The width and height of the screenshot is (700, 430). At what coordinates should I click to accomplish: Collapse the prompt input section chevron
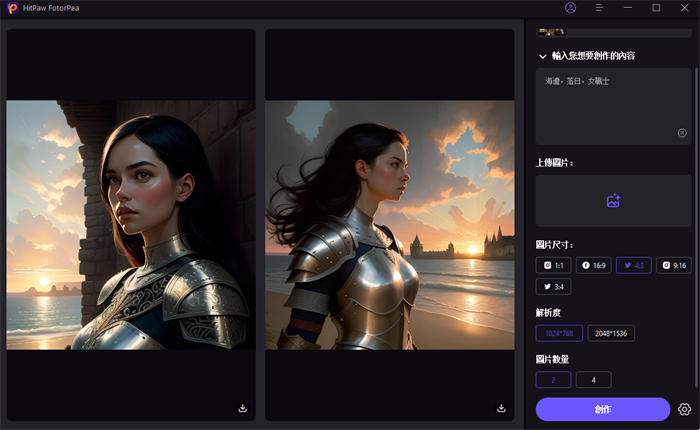543,56
